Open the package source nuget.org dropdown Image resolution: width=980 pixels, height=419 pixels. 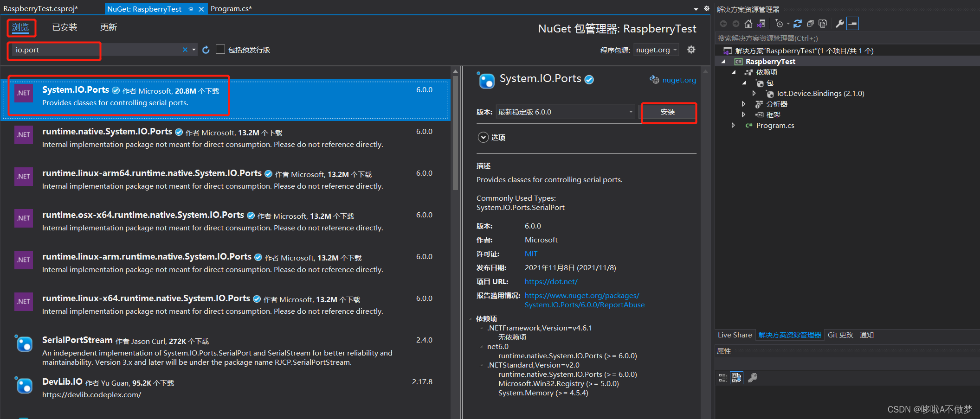click(657, 50)
